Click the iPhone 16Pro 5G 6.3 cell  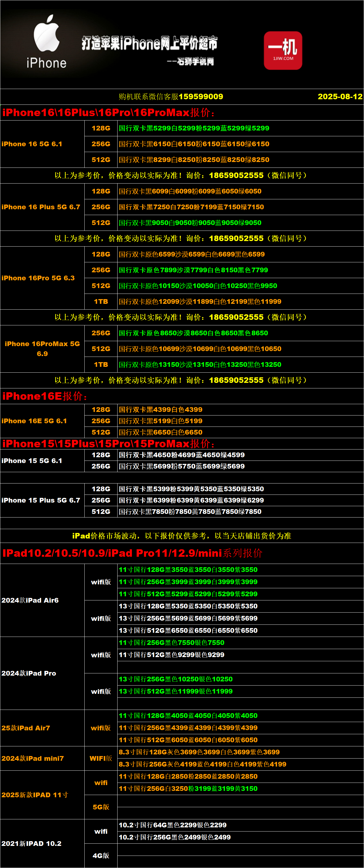click(x=42, y=278)
